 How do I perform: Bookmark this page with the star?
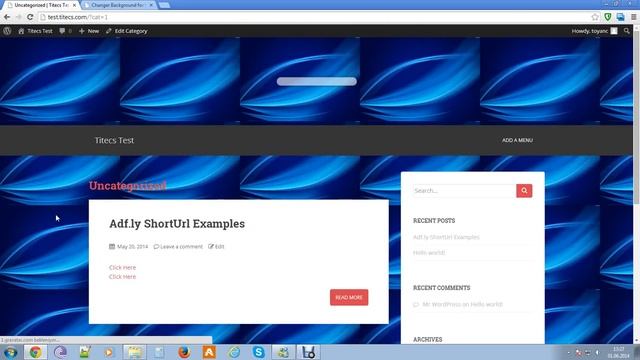pyautogui.click(x=595, y=17)
